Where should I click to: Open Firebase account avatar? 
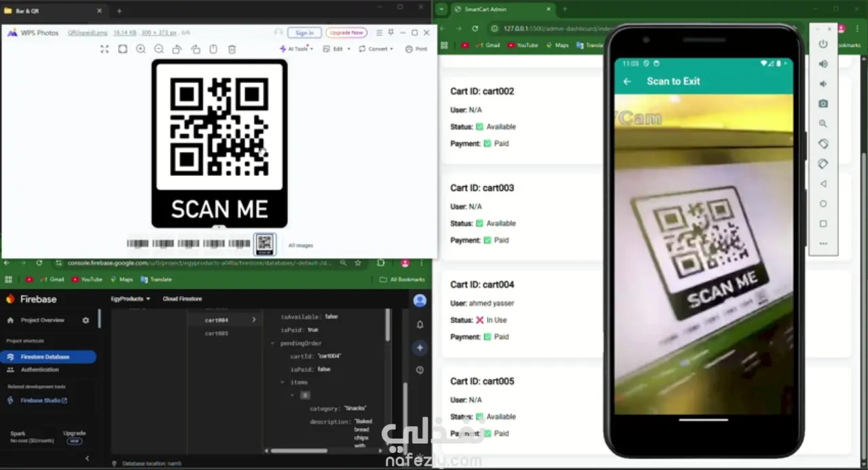420,300
